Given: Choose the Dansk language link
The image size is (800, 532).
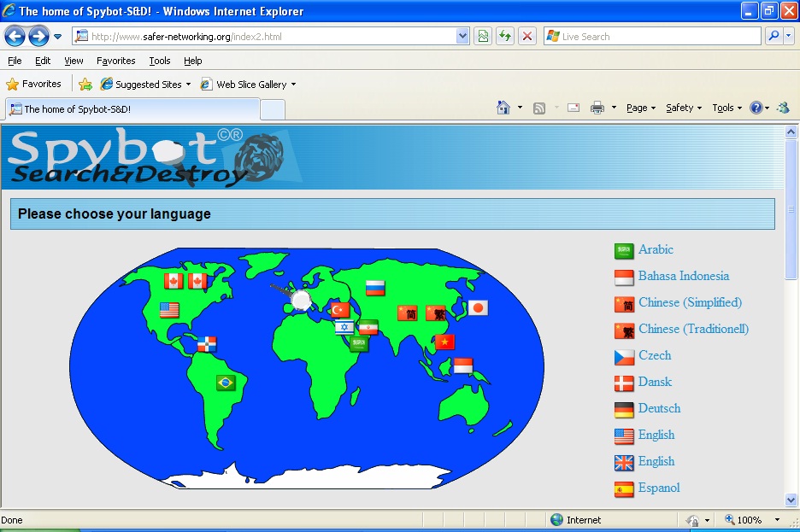Looking at the screenshot, I should (x=655, y=382).
